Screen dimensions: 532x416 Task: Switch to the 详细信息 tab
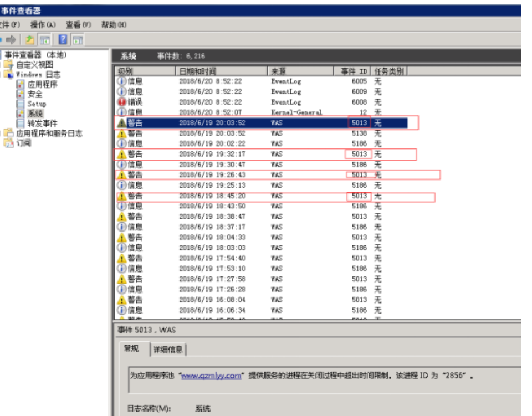168,350
